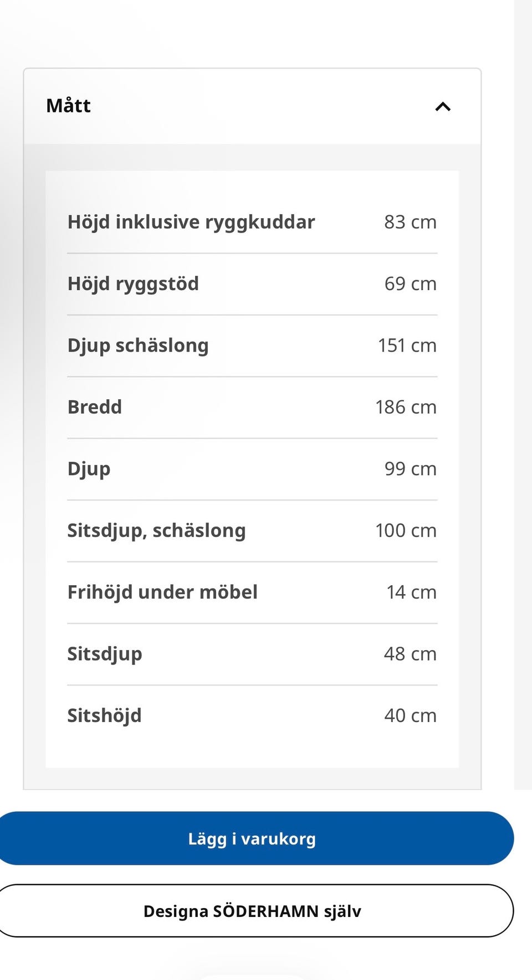Screen dimensions: 532x980
Task: Click the Djup schäslong measurement row
Action: (x=252, y=345)
